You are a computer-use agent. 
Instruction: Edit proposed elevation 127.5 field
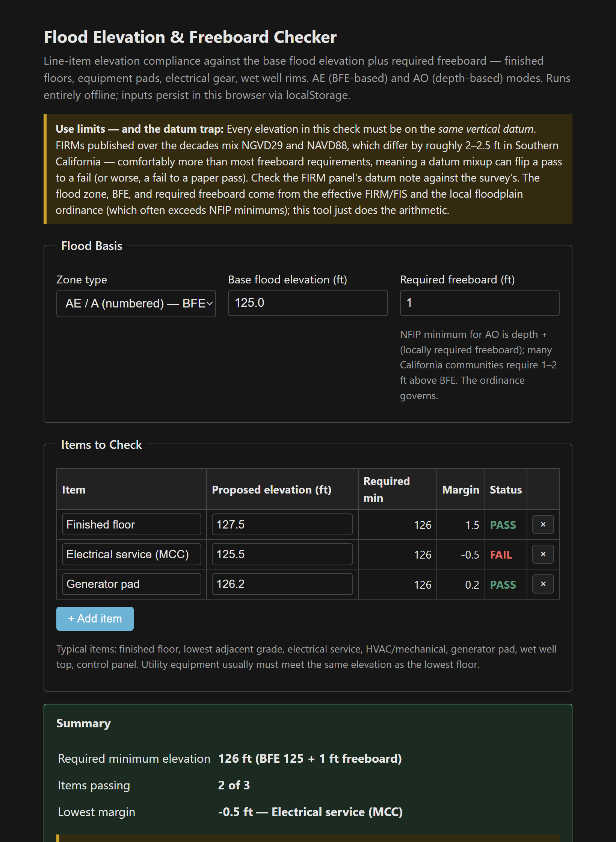click(282, 524)
